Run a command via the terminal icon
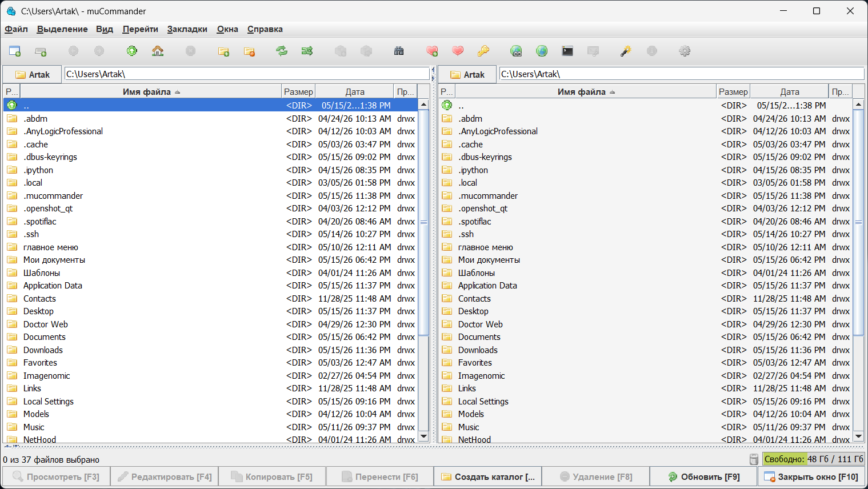This screenshot has width=868, height=489. click(567, 51)
